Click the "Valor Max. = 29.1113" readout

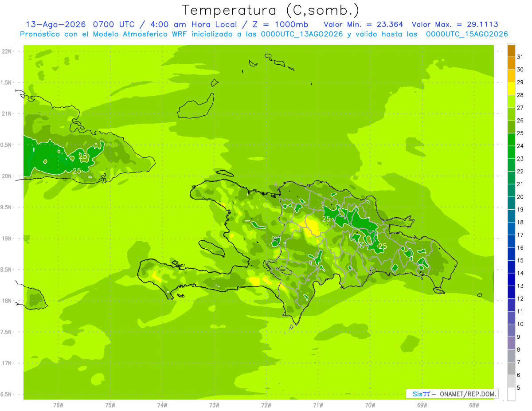(454, 24)
